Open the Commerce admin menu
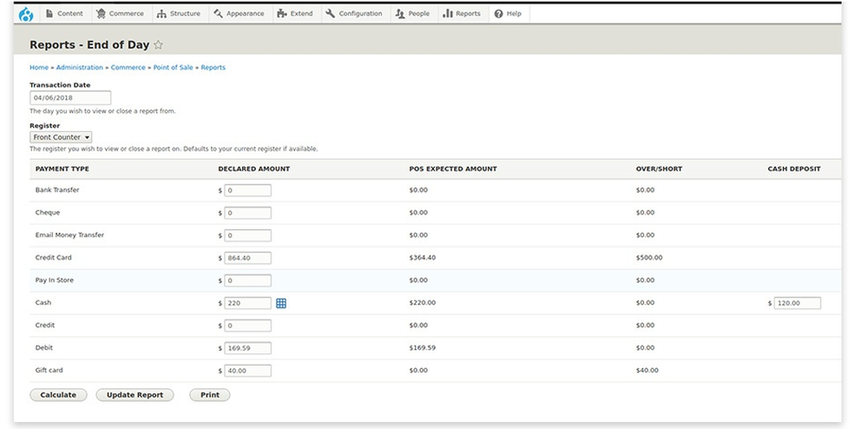This screenshot has width=868, height=429. tap(120, 14)
